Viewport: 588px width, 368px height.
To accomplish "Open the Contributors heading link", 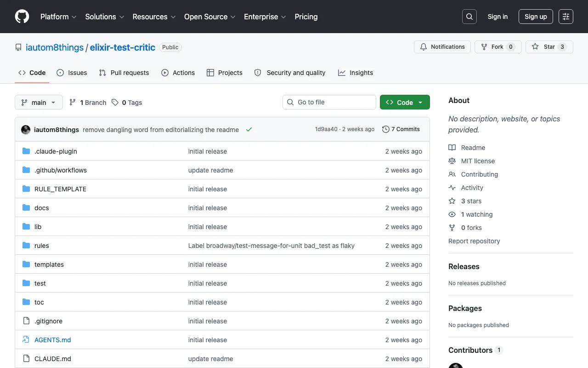I will click(476, 350).
